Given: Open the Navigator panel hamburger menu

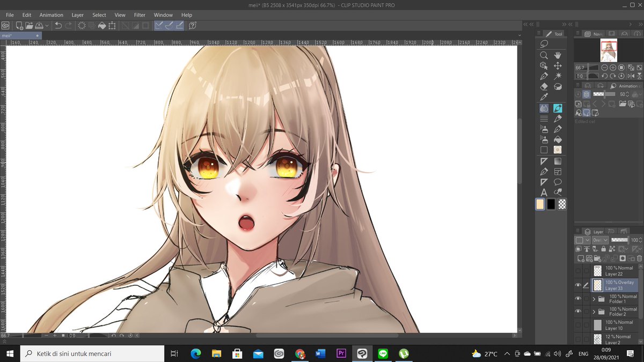Looking at the screenshot, I should coord(577,33).
